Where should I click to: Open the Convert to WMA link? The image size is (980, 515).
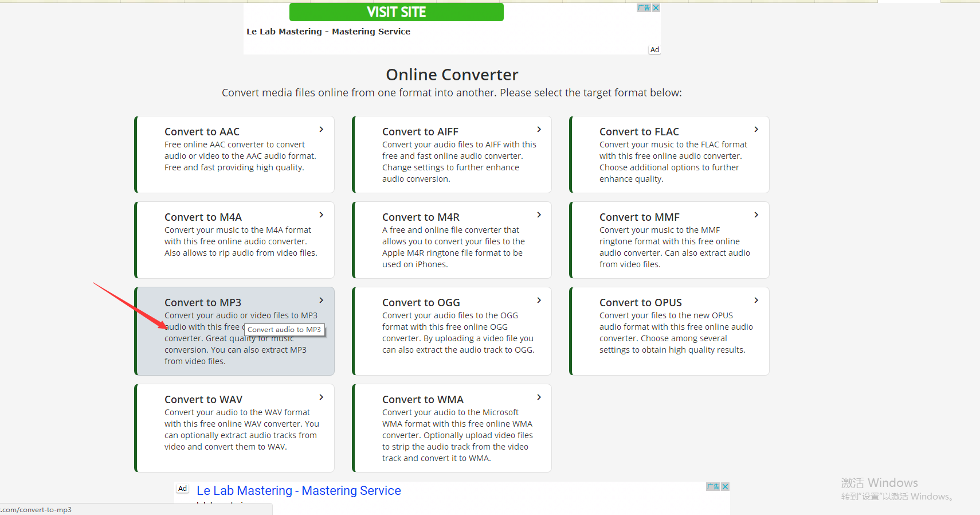click(x=423, y=400)
